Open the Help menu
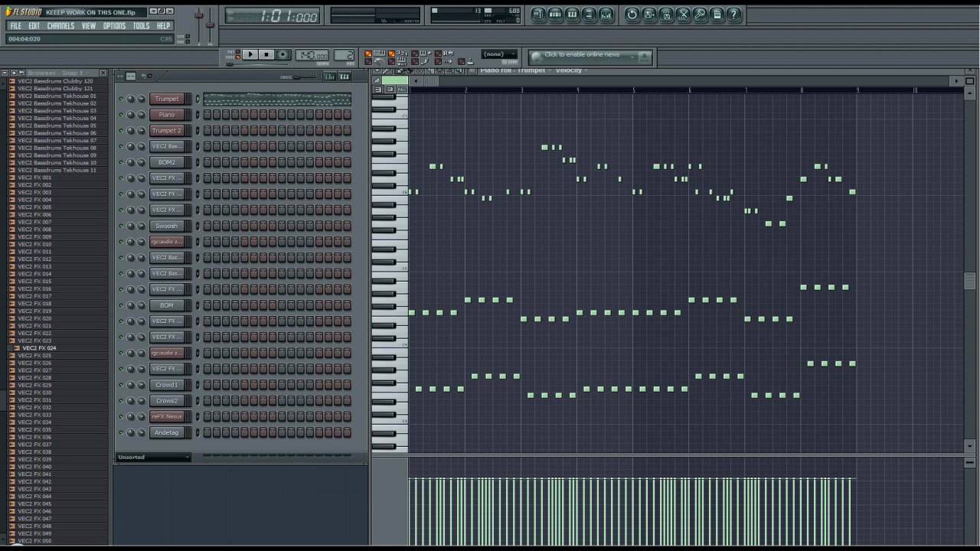Screen dimensions: 980x551 pos(163,26)
